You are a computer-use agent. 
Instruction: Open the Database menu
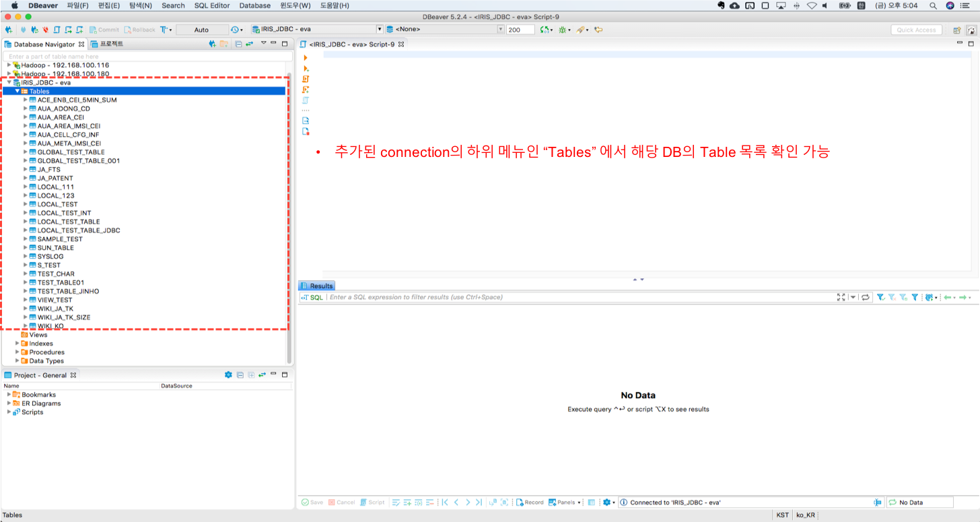tap(255, 5)
